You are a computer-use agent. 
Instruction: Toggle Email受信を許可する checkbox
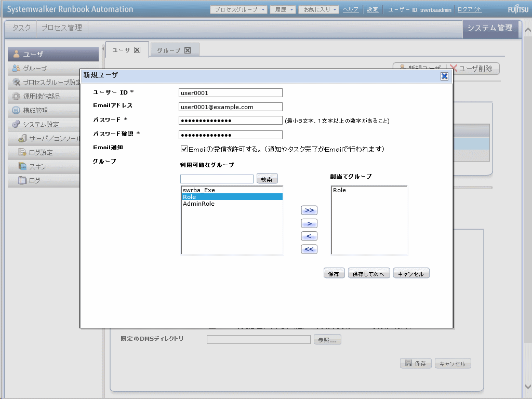[184, 149]
